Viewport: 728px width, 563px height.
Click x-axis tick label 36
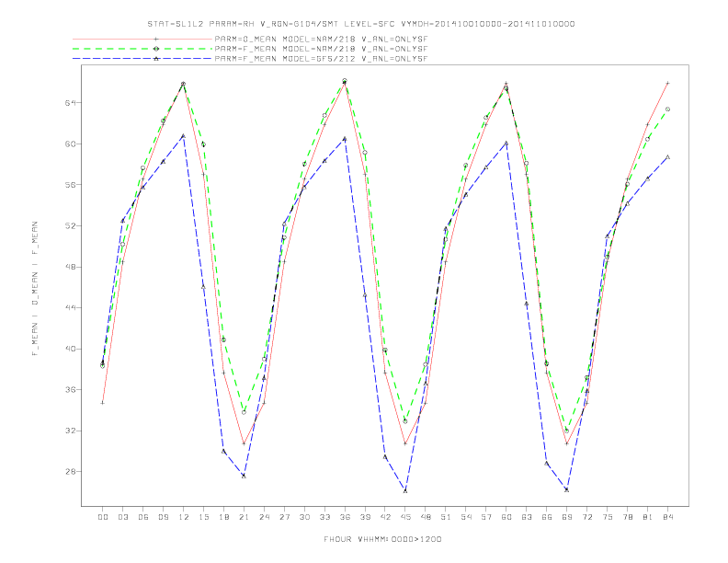pyautogui.click(x=345, y=517)
